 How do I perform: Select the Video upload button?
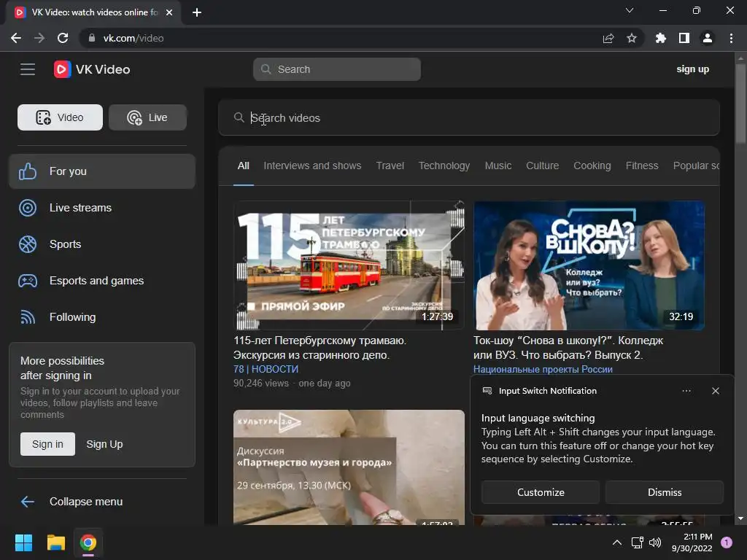pyautogui.click(x=60, y=117)
